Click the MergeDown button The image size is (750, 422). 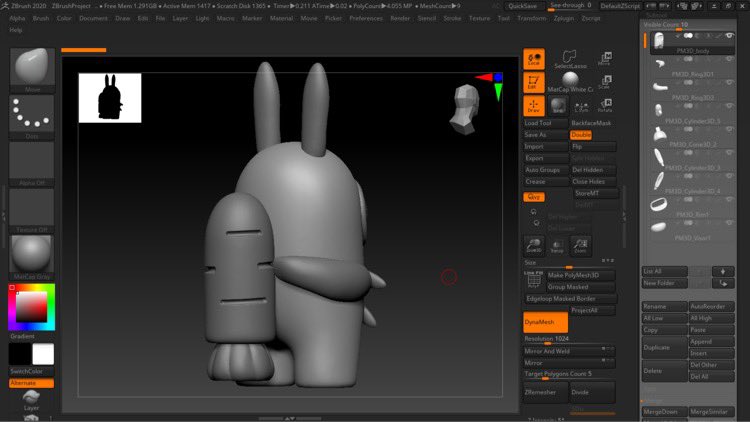(664, 411)
